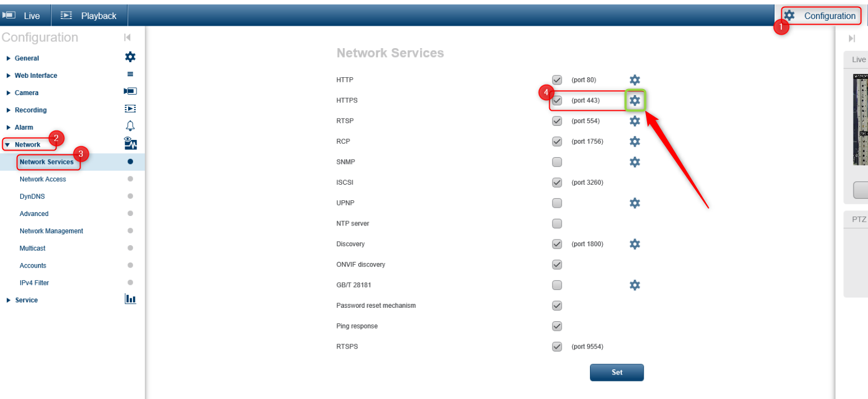The width and height of the screenshot is (868, 399).
Task: Open UPNP configuration gear
Action: click(x=635, y=203)
